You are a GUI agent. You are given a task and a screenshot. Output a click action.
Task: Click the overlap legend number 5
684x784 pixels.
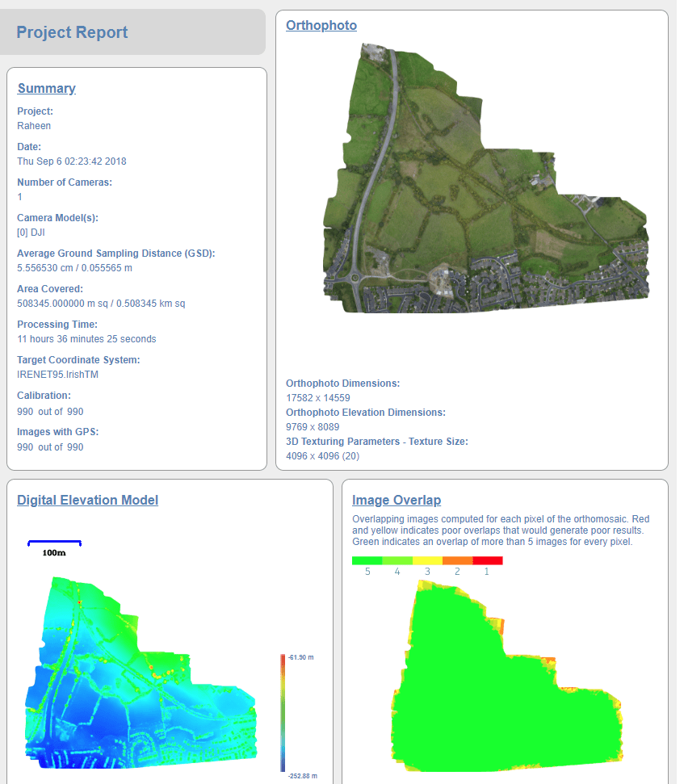pos(367,571)
